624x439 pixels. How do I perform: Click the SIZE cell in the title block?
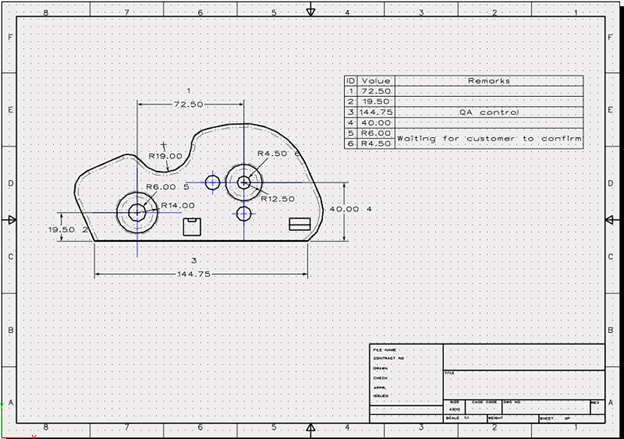(x=454, y=407)
